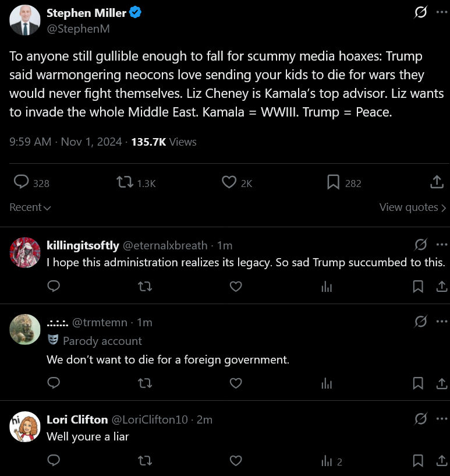Open Grok icon on Stephen Miller's post
Screen dimensions: 450x476
point(420,12)
